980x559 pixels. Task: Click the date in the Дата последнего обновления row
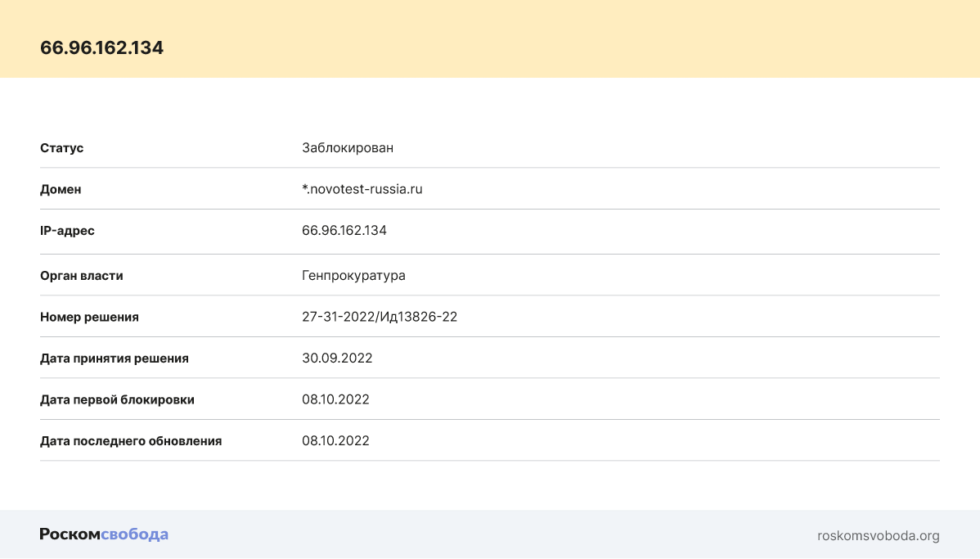tap(335, 441)
